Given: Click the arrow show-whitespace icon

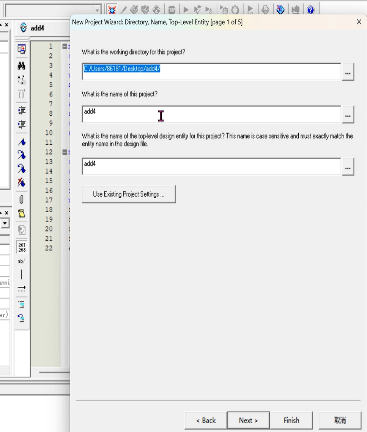Looking at the screenshot, I should (x=22, y=288).
